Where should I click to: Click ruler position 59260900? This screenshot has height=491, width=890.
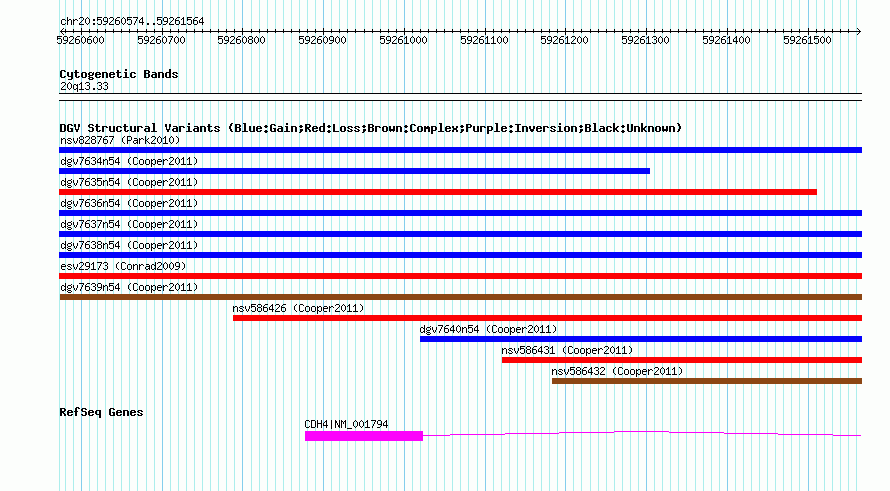coord(322,40)
